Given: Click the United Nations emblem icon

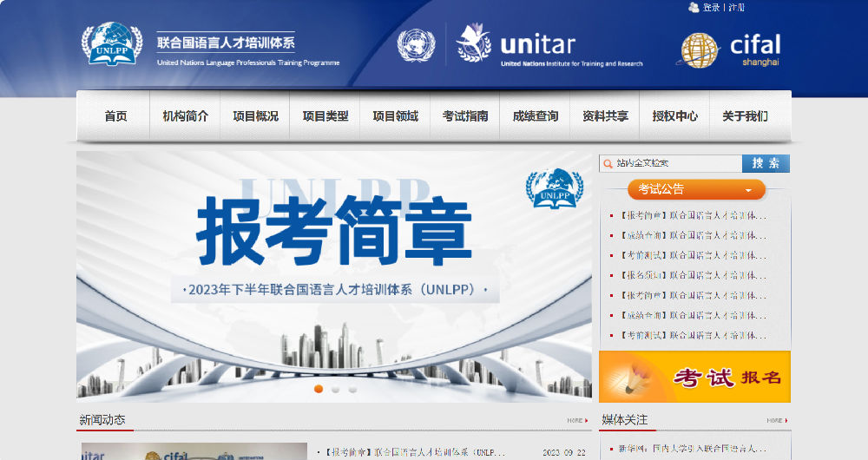Looking at the screenshot, I should click(x=417, y=45).
